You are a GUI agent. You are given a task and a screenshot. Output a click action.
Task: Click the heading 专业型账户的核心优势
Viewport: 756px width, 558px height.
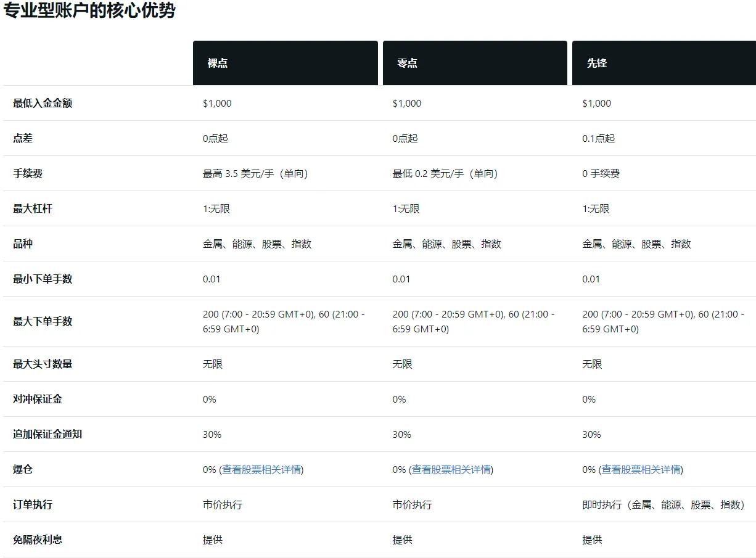point(89,10)
